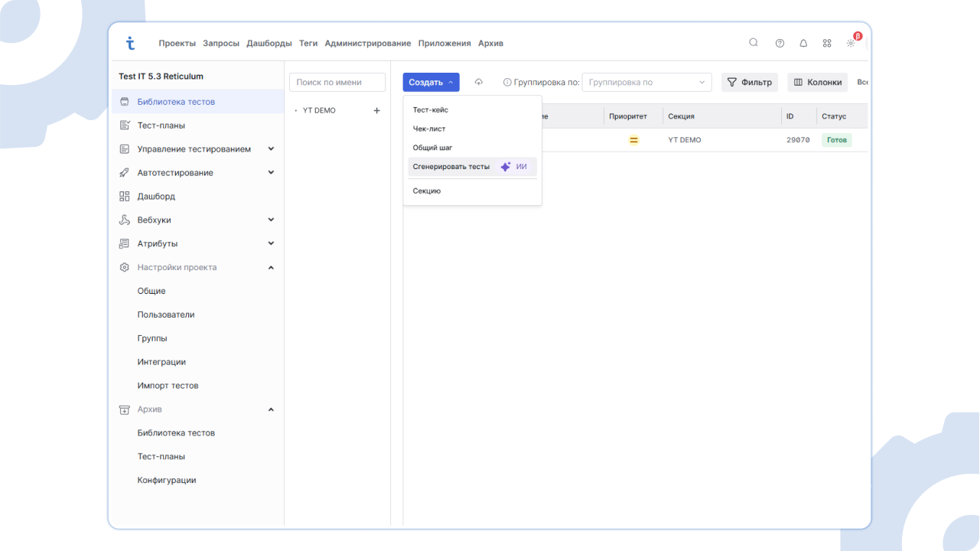Image resolution: width=980 pixels, height=551 pixels.
Task: Choose Чек-лист from the create menu
Action: pos(429,129)
